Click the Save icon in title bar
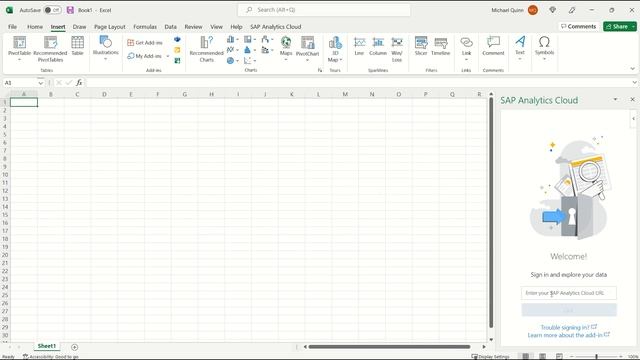Viewport: 640px width, 360px height. [x=70, y=10]
